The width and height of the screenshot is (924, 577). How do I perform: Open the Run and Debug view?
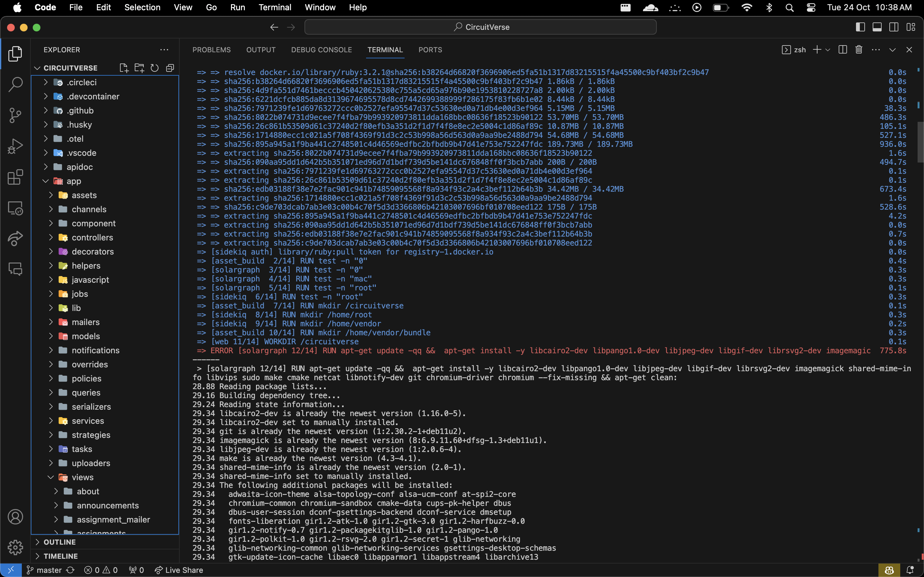pyautogui.click(x=15, y=146)
